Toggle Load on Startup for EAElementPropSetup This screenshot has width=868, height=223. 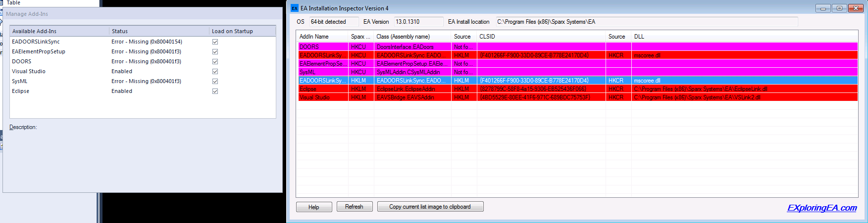[x=215, y=51]
